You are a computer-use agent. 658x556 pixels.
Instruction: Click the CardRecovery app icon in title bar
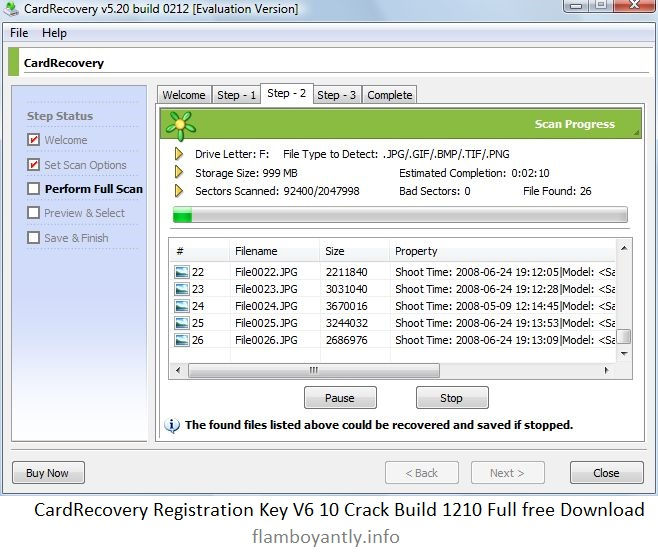10,8
